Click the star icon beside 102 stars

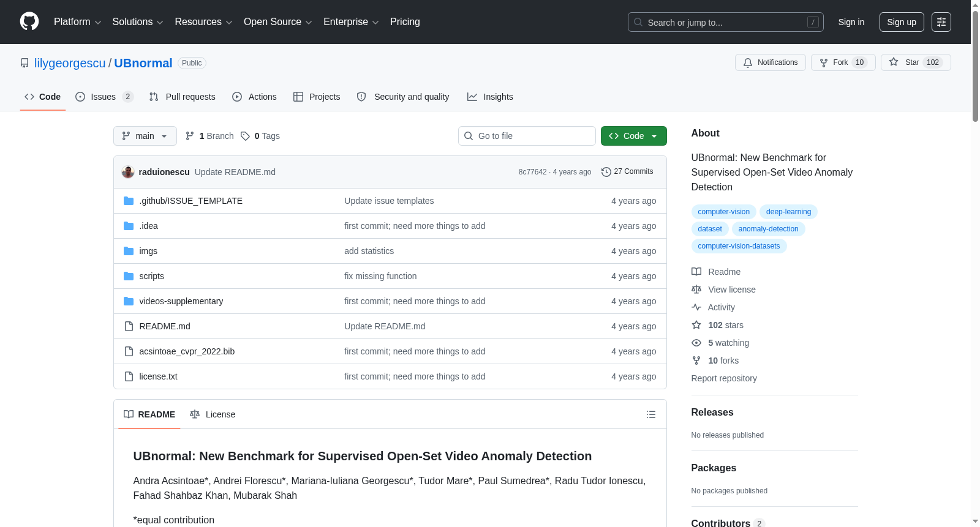point(696,325)
